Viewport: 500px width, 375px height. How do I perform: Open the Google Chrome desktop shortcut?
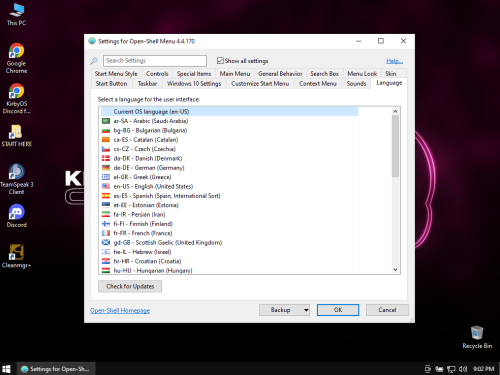(16, 58)
